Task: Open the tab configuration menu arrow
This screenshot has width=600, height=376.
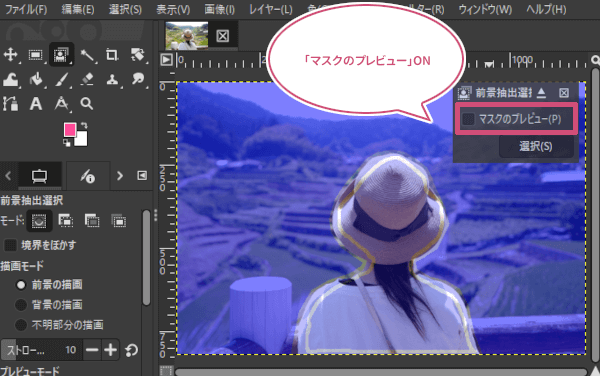Action: [142, 175]
